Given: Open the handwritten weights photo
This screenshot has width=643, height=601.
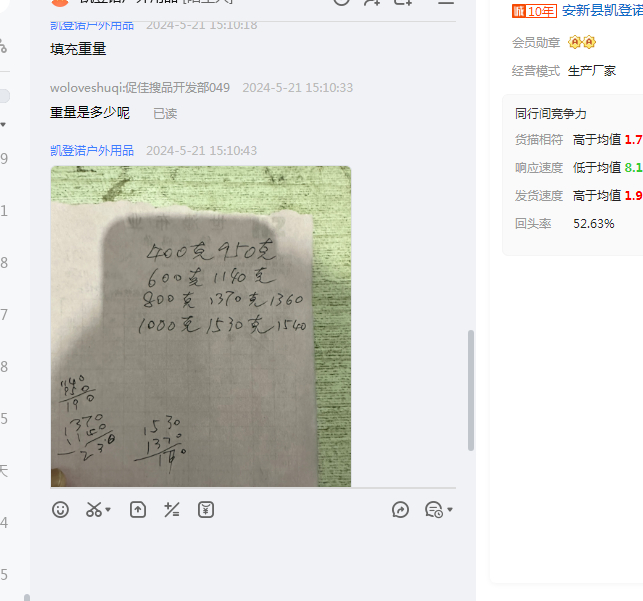Looking at the screenshot, I should [x=201, y=326].
